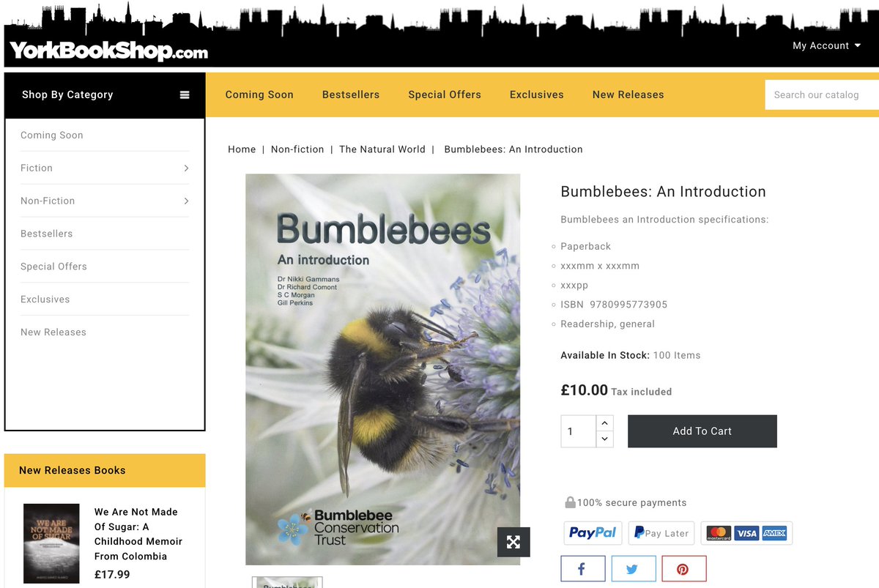This screenshot has height=588, width=879.
Task: Click the Bumblebees book cover image
Action: click(382, 369)
